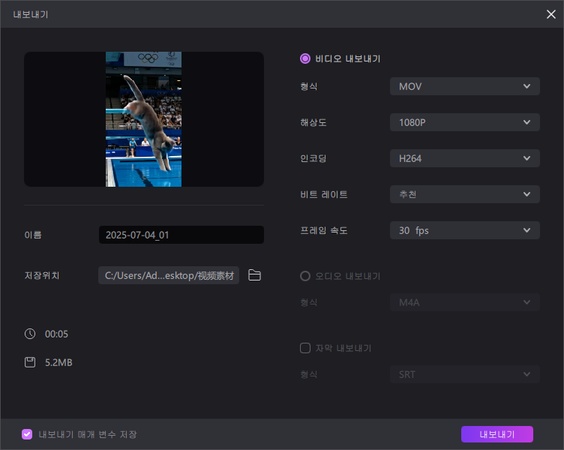The image size is (564, 450).
Task: Select the 오디오 내보내기 radio button
Action: tap(305, 276)
